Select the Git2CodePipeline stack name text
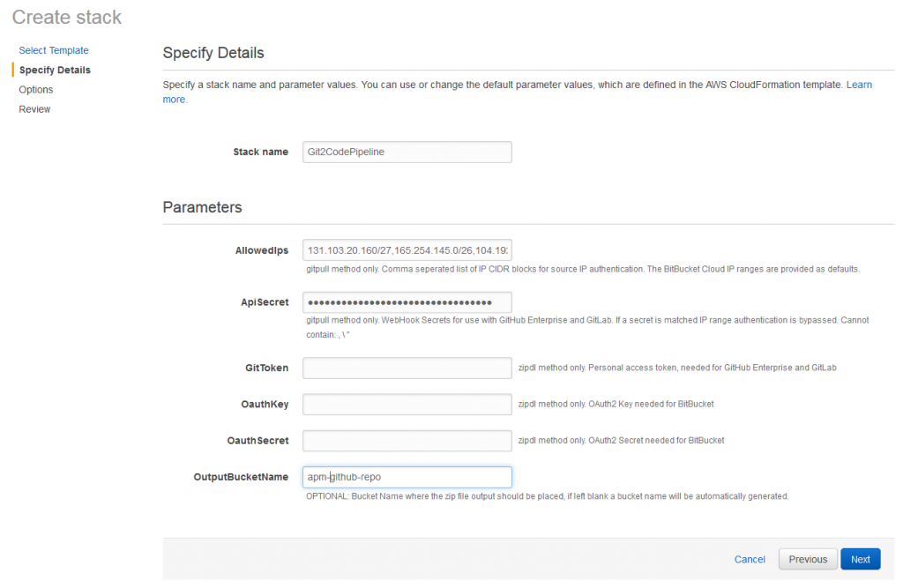 pos(347,152)
